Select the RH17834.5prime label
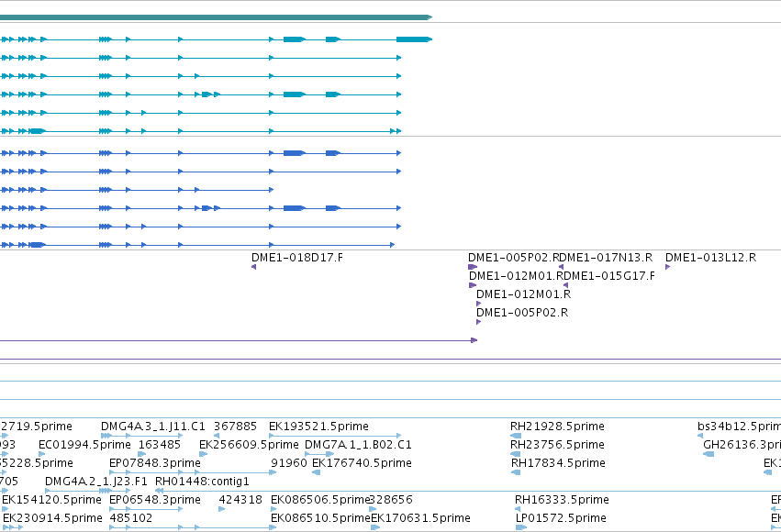Image resolution: width=781 pixels, height=532 pixels. [558, 463]
